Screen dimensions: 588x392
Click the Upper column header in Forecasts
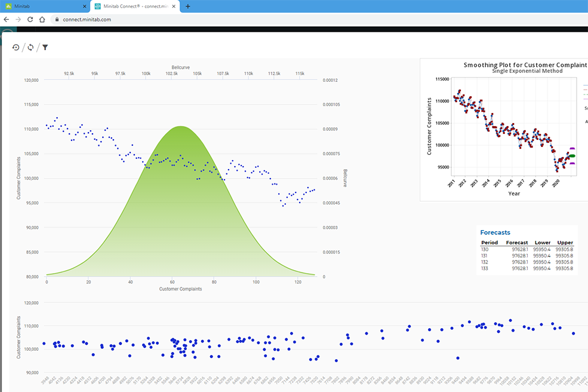coord(565,243)
